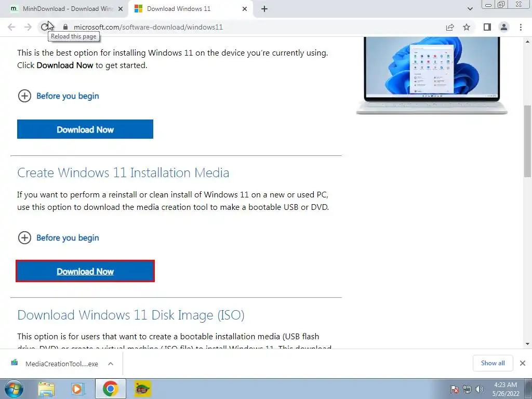
Task: Open Action Center flag icon in tray
Action: (455, 389)
